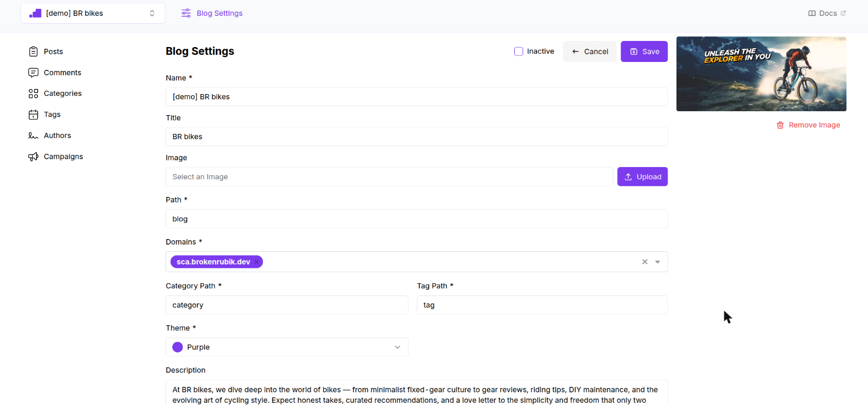Click the Campaigns megaphone icon
Viewport: 868px width, 405px height.
coord(33,157)
